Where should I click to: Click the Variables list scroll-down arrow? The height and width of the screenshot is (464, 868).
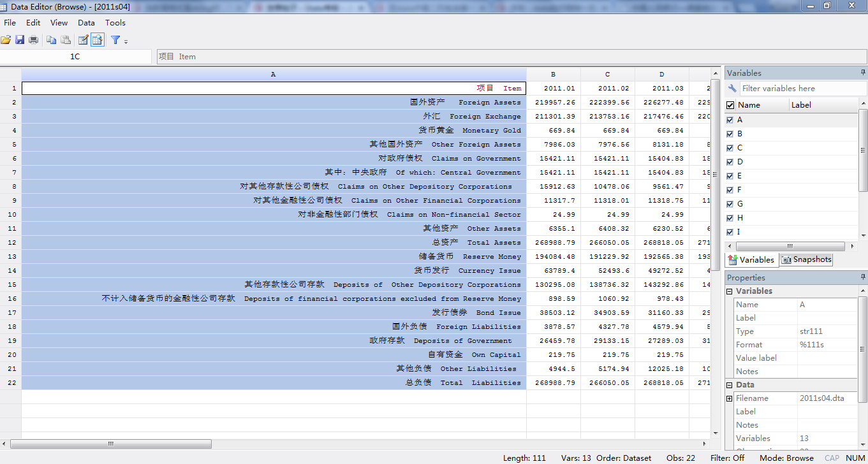(863, 235)
